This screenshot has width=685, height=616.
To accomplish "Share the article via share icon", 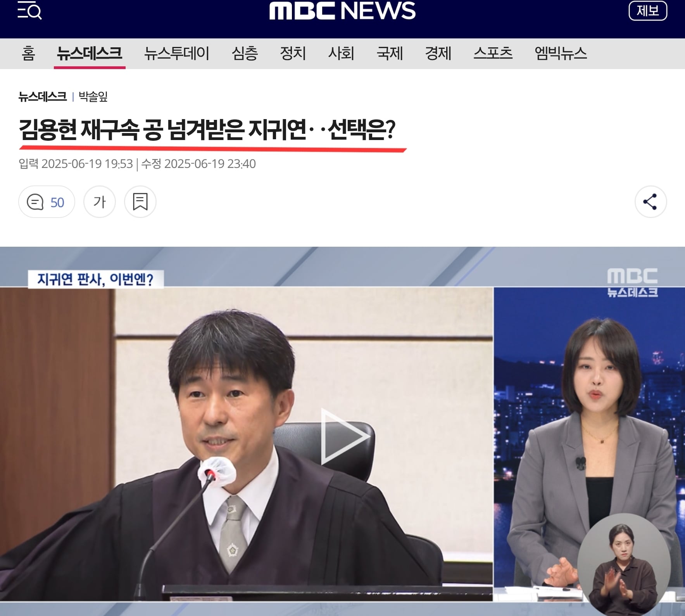I will (650, 202).
